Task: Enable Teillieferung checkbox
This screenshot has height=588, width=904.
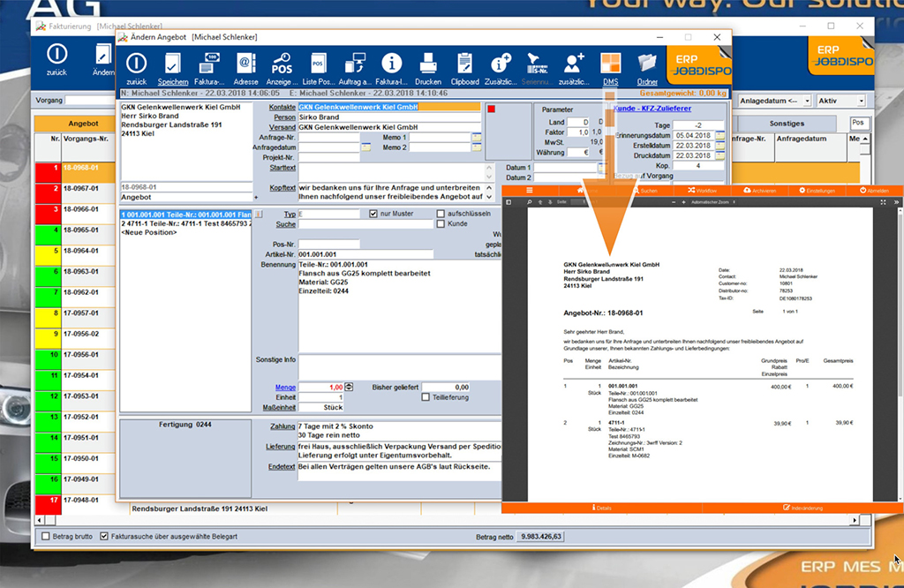Action: [426, 397]
